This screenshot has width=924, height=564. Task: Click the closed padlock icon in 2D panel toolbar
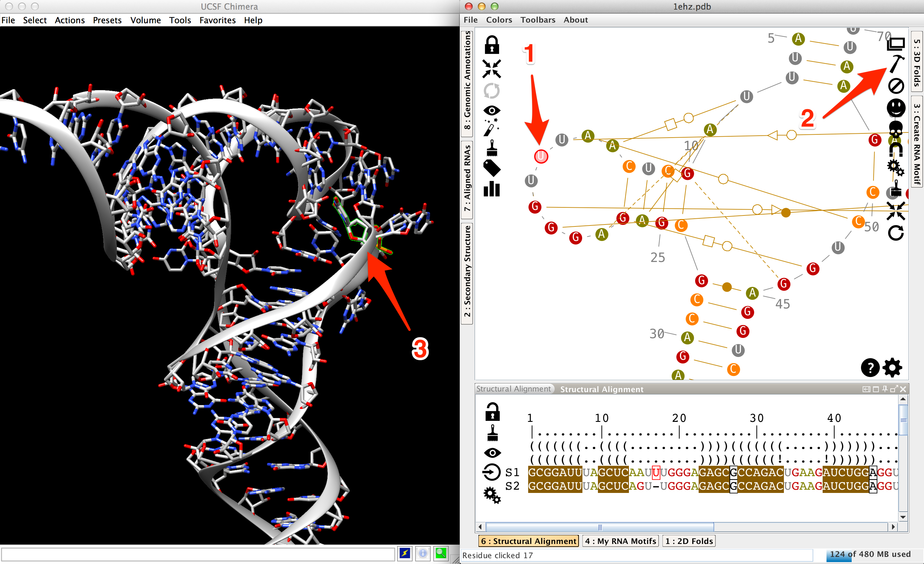click(x=492, y=45)
